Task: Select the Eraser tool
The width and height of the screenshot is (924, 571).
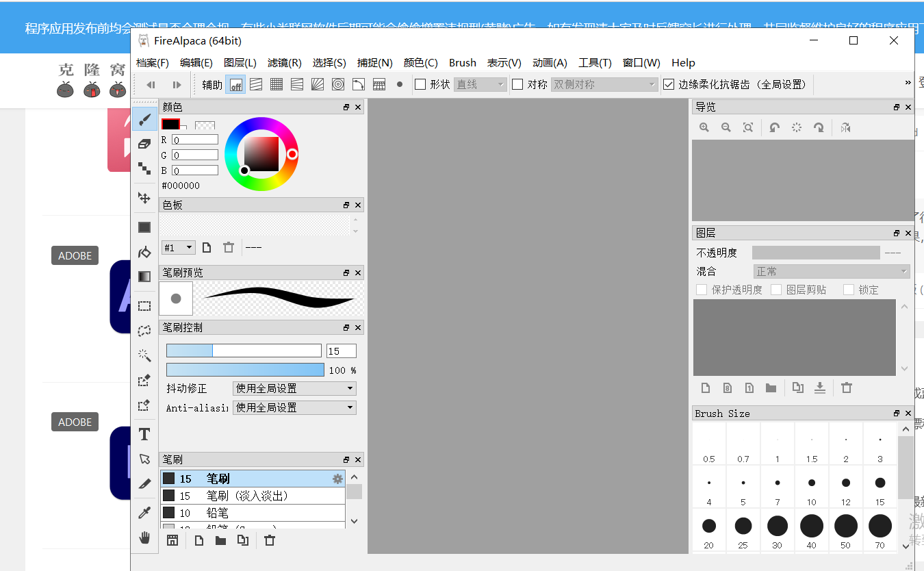Action: tap(144, 144)
